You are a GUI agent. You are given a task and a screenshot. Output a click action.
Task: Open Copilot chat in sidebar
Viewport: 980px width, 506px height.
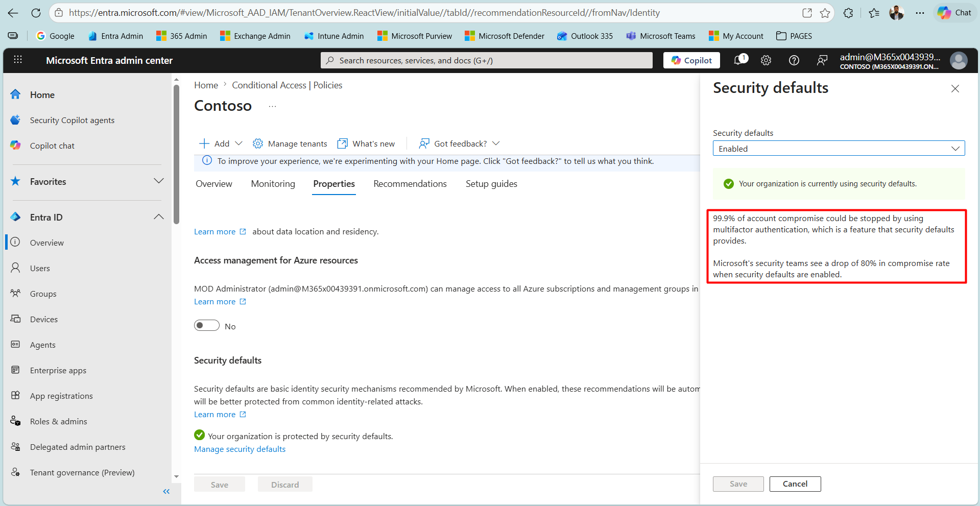pyautogui.click(x=52, y=146)
